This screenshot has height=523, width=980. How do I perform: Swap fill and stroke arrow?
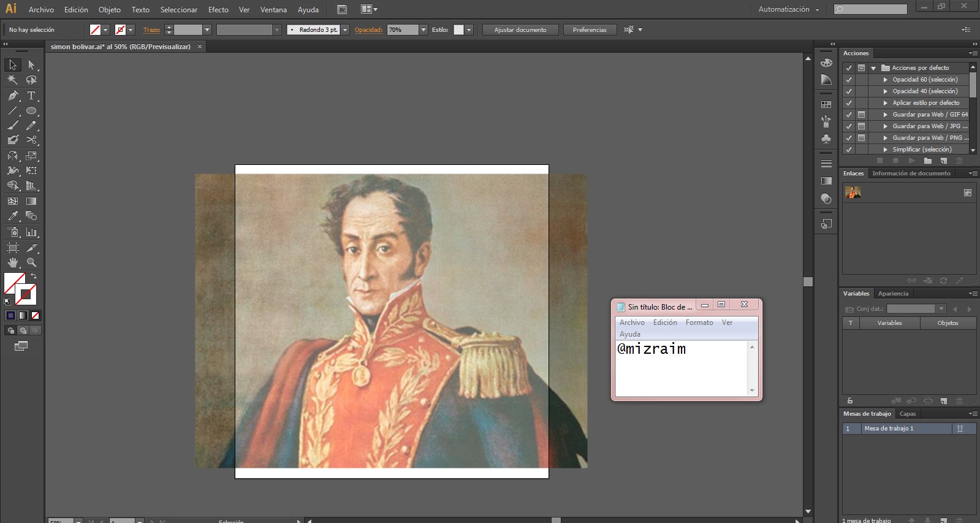click(x=34, y=277)
